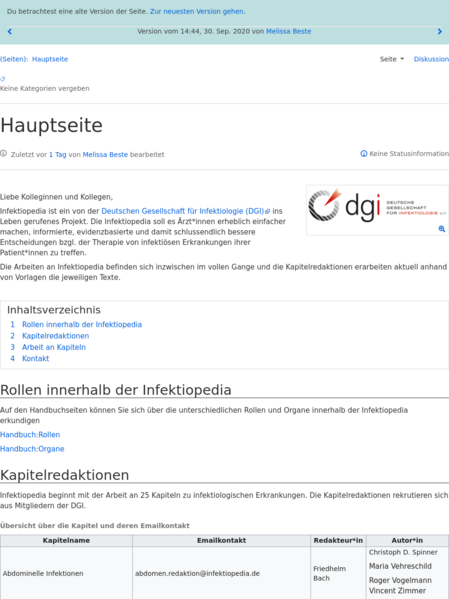
Task: Expand the Seite dropdown menu
Action: tap(392, 59)
